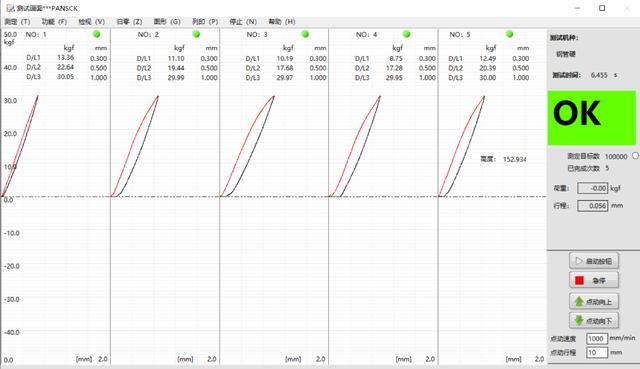640x369 pixels.
Task: Click the green up-arrow jog button
Action: [594, 301]
